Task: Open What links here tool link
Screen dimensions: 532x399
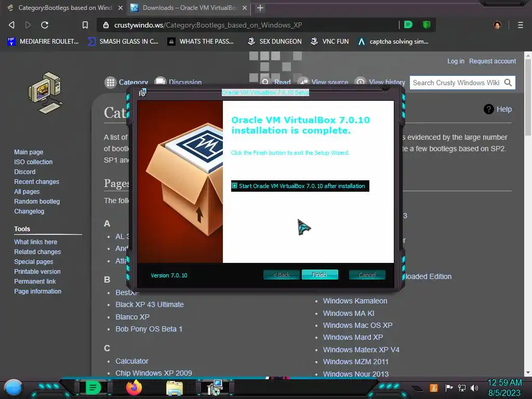Action: pyautogui.click(x=36, y=242)
